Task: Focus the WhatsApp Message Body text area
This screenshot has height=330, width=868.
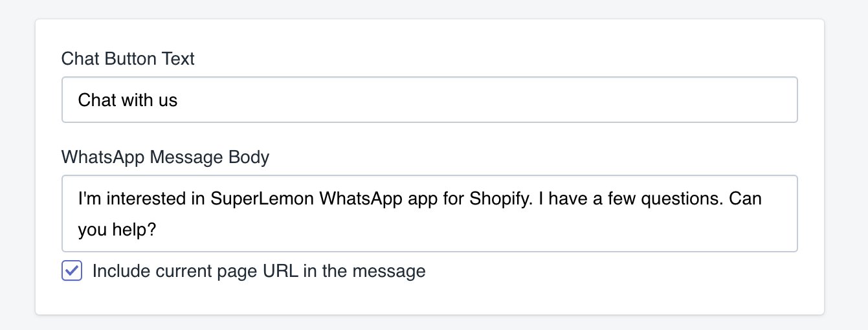Action: coord(429,214)
